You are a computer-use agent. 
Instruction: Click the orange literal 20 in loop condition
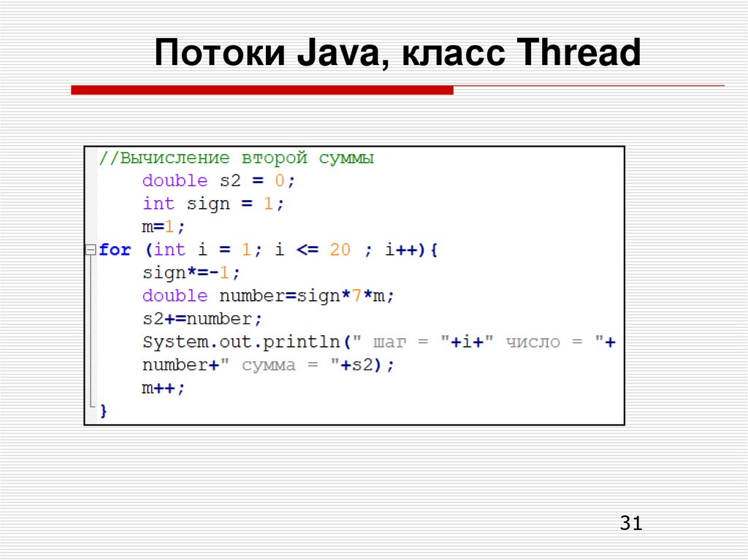340,250
